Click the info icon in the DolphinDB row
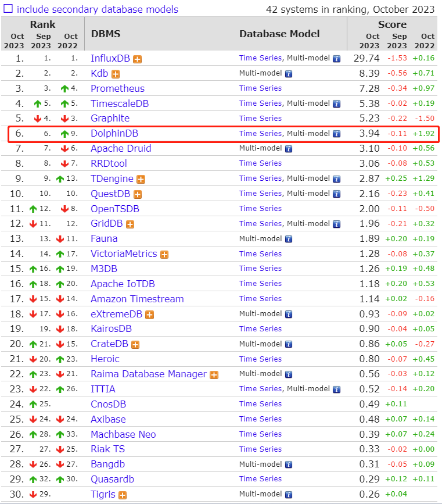Screen dimensions: 442x504 pos(337,134)
